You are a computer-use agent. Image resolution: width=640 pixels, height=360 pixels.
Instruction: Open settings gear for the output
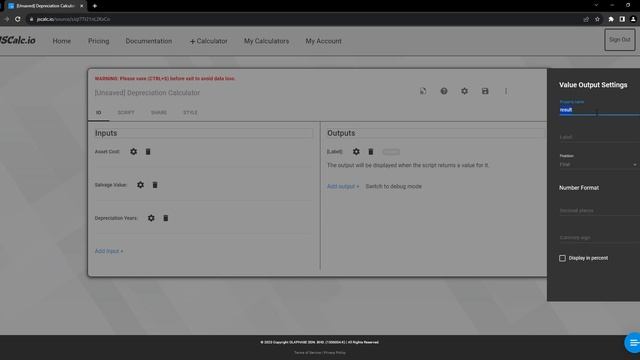[356, 151]
